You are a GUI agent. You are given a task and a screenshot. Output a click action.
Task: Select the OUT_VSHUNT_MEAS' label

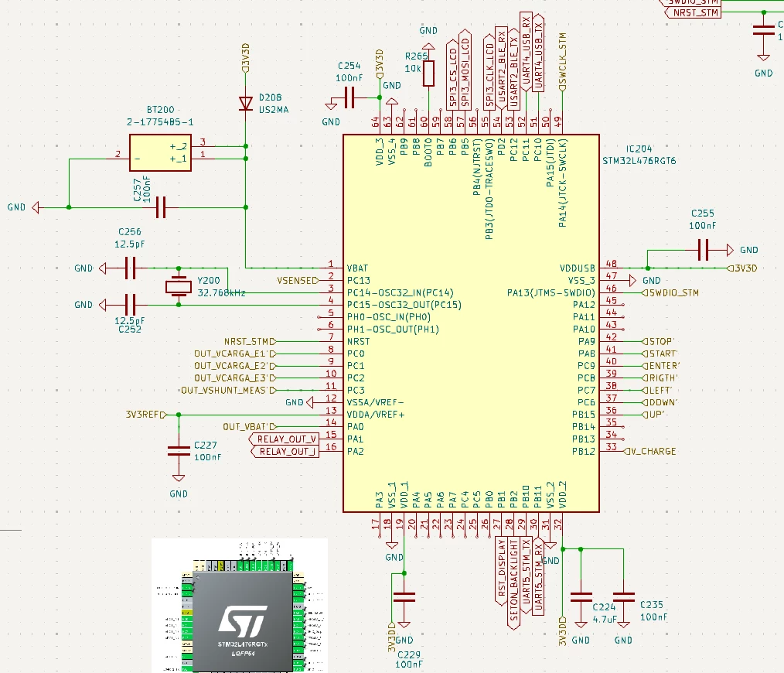tap(229, 391)
